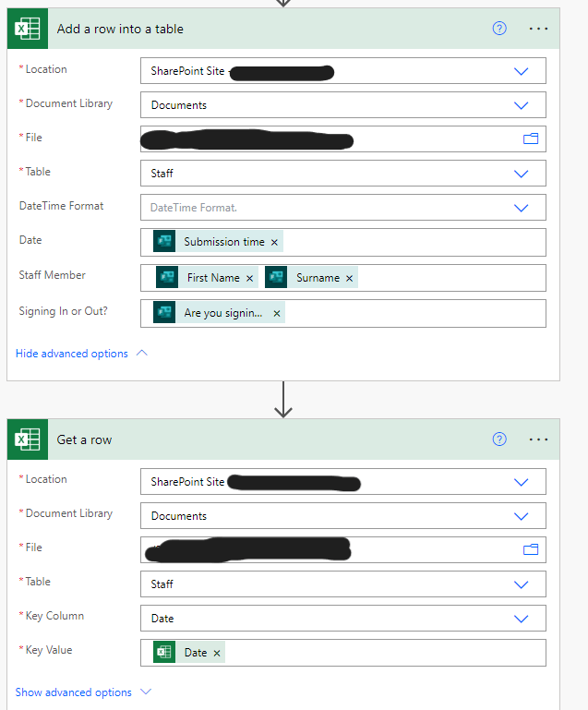The height and width of the screenshot is (710, 588).
Task: Click the Excel icon on Get a row card
Action: pos(28,439)
